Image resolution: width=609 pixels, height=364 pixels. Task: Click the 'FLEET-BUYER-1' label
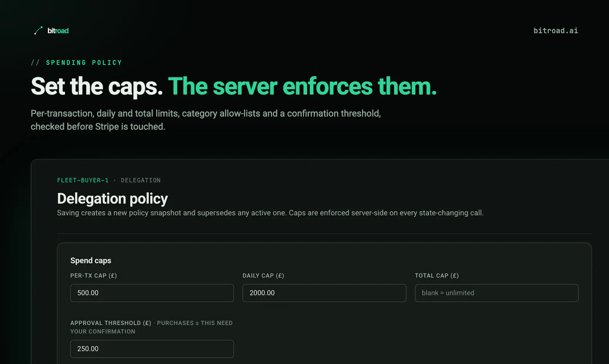click(x=83, y=180)
